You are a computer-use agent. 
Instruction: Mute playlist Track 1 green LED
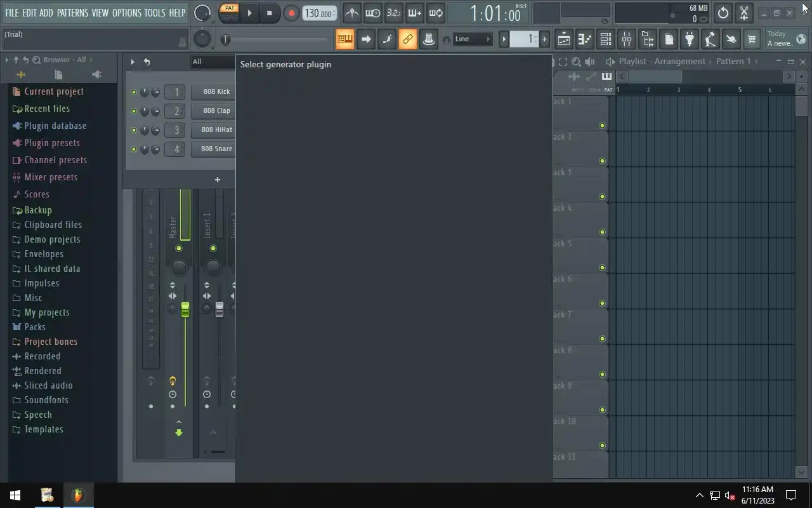[603, 126]
